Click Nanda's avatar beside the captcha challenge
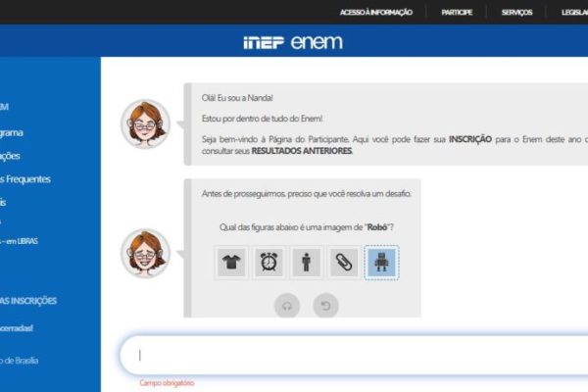The image size is (588, 392). coord(146,253)
